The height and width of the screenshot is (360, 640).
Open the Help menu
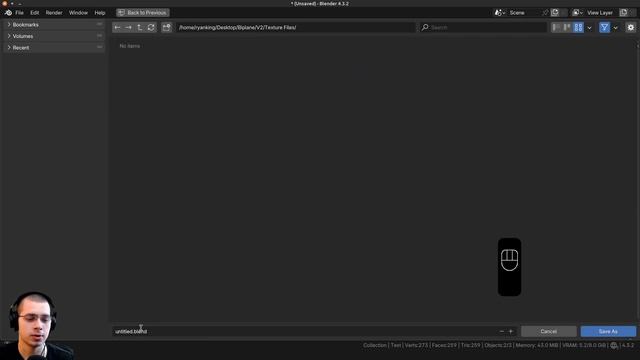coord(100,13)
